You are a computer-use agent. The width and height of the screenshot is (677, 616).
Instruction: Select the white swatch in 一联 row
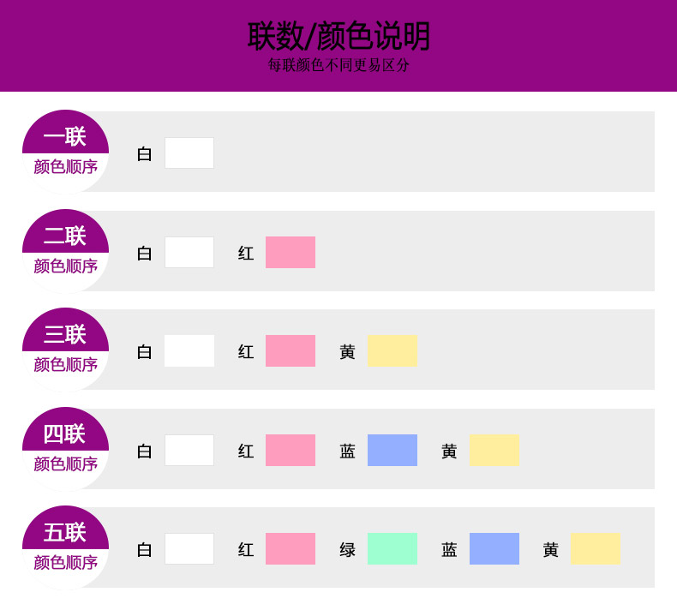(189, 153)
